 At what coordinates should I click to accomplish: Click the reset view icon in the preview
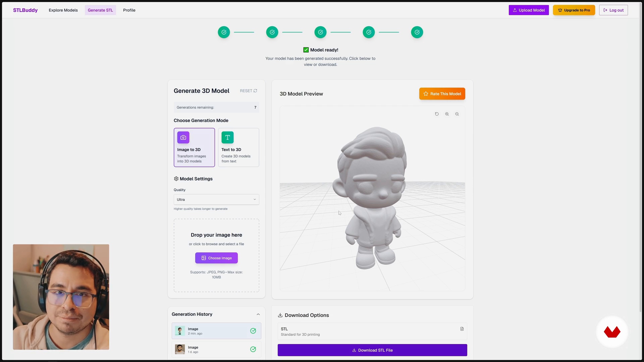pos(437,114)
